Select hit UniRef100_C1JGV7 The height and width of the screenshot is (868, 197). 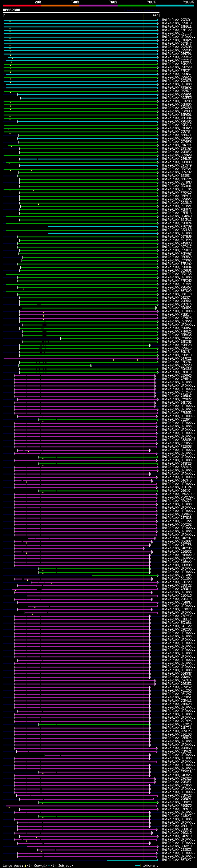(177, 816)
